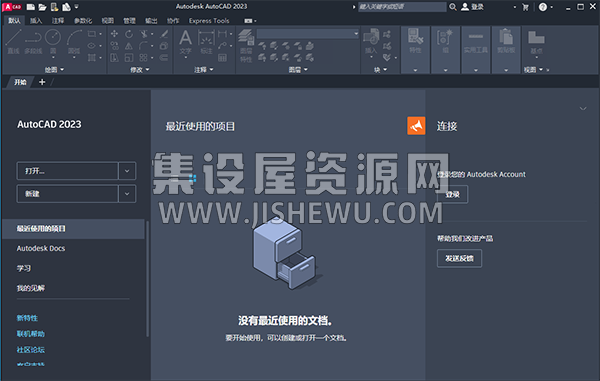600x381 pixels.
Task: Switch to the 管理 ribbon tab
Action: pos(129,21)
